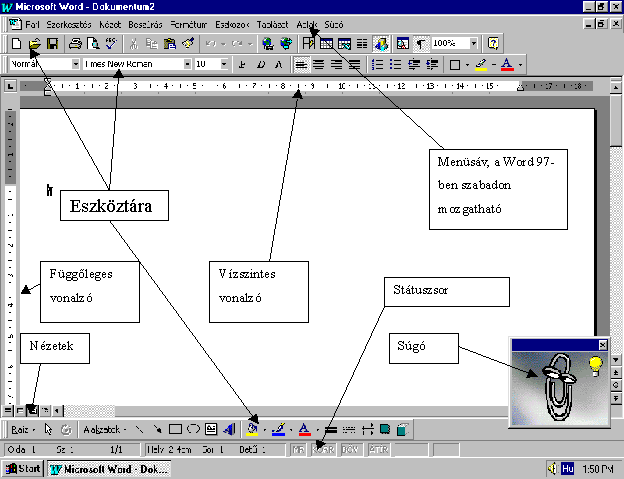Select the Arrow drawing tool
The height and width of the screenshot is (479, 624).
(x=158, y=430)
